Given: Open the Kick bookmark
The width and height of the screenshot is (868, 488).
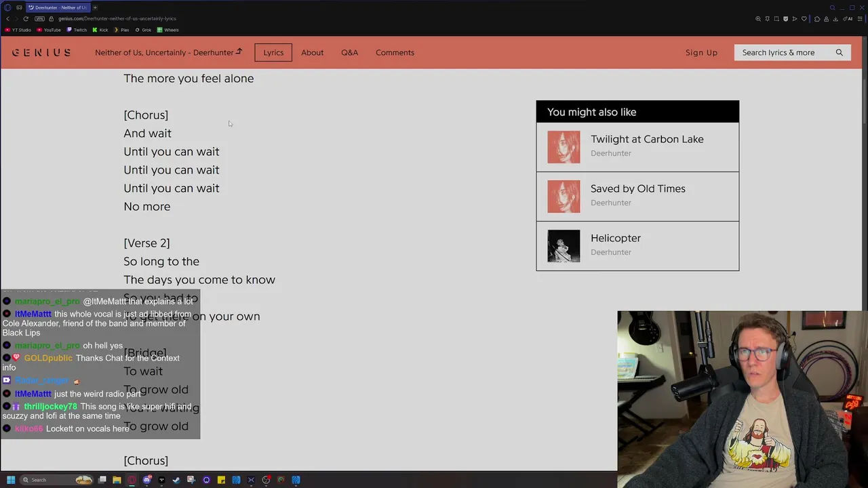Looking at the screenshot, I should (100, 30).
